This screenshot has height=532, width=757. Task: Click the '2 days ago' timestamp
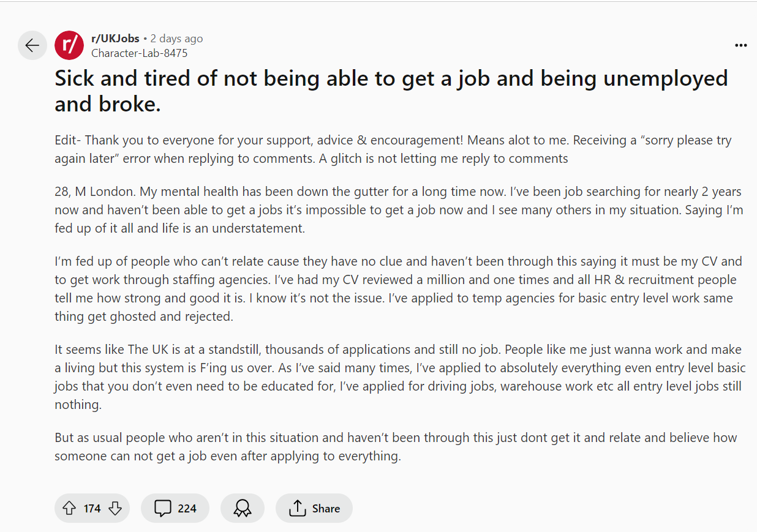pyautogui.click(x=176, y=39)
